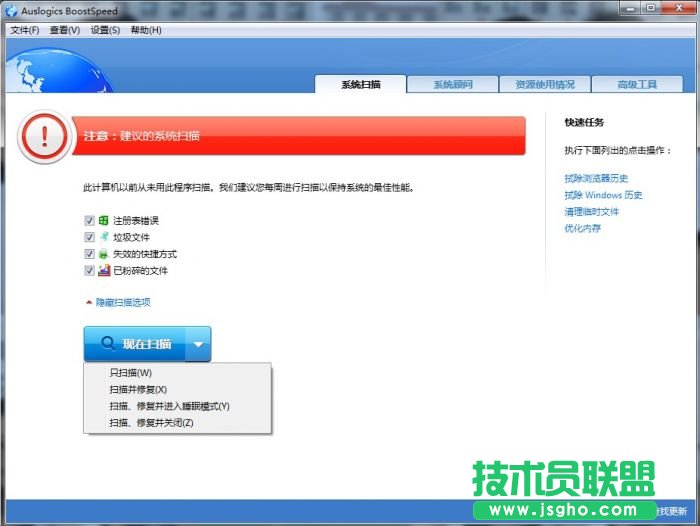Click the invalid shortcuts icon
The width and height of the screenshot is (700, 526).
104,254
